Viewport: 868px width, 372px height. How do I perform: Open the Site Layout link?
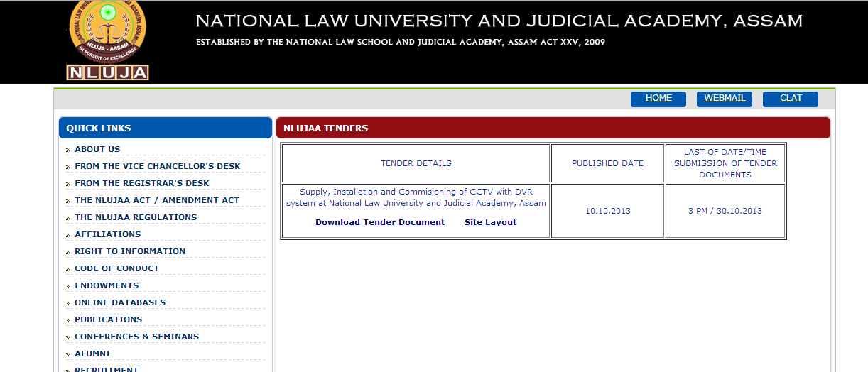[490, 222]
